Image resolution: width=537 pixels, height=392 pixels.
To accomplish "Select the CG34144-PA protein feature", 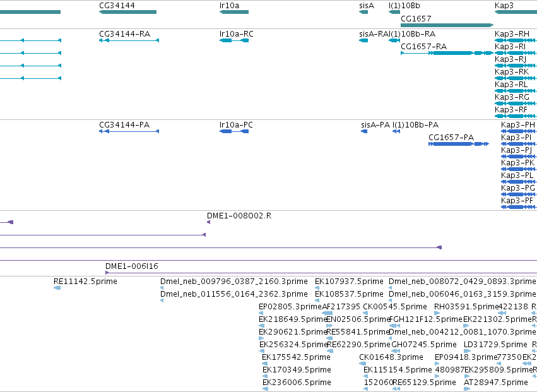I will point(129,131).
